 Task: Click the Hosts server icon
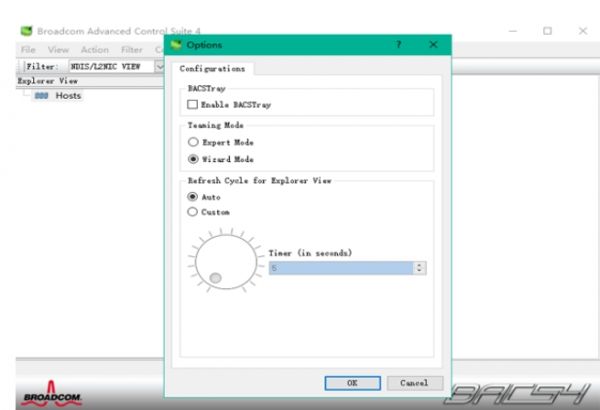click(41, 96)
